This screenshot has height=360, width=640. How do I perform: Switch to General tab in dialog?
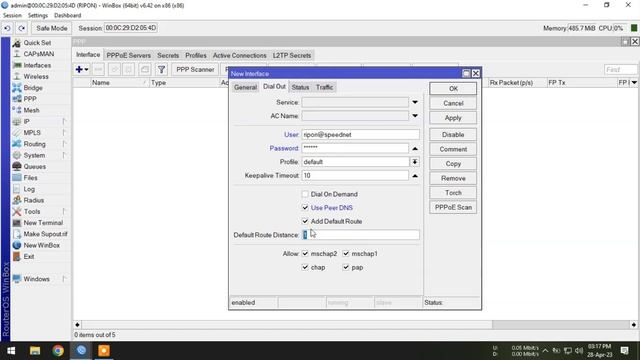[x=245, y=87]
